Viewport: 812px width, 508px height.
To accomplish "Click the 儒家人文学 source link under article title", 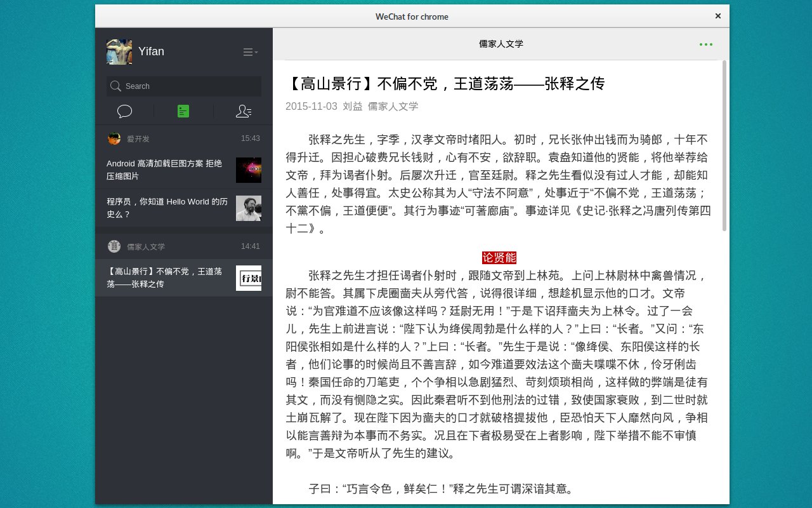I will (x=393, y=107).
